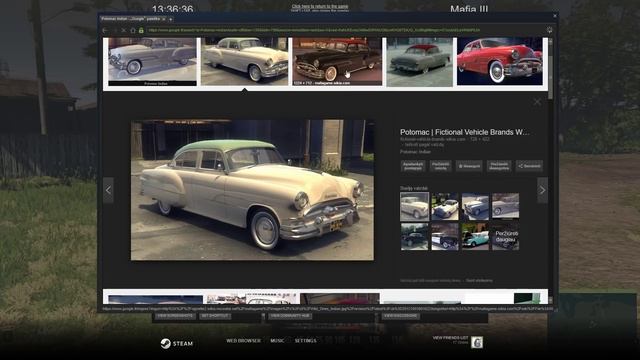
Task: Open related image of black car, second row
Action: pos(414,236)
